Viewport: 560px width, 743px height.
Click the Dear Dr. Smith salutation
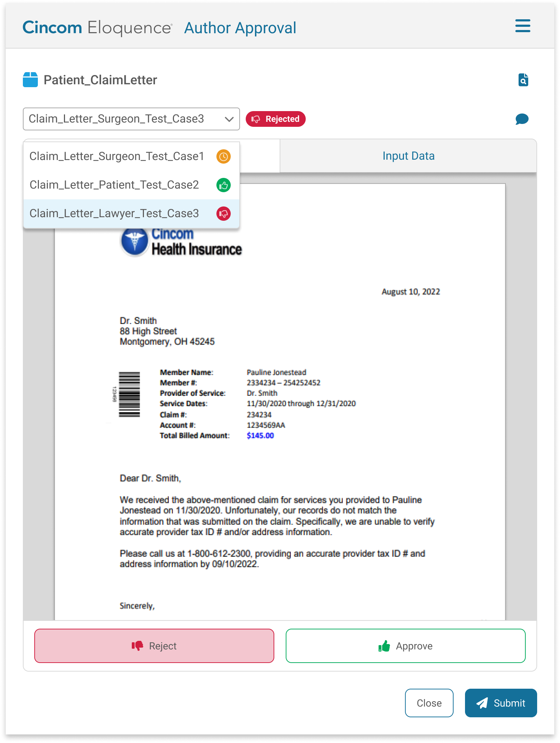tap(150, 478)
